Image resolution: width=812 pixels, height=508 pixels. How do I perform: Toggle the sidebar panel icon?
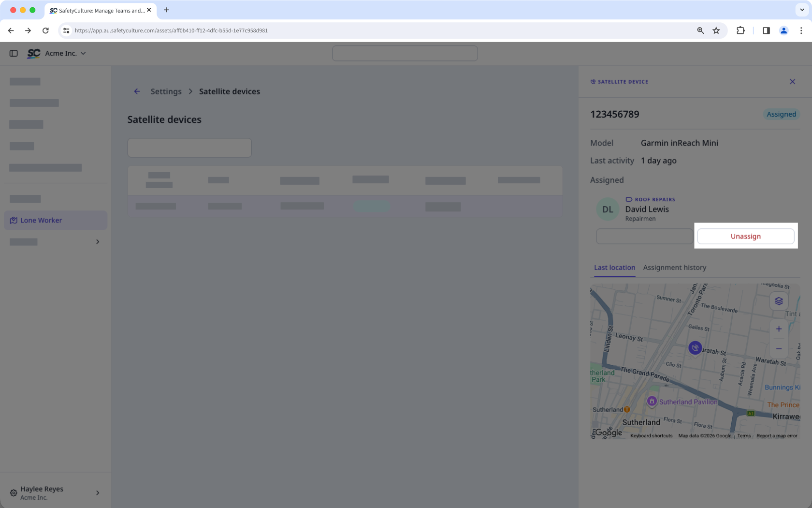click(x=14, y=53)
